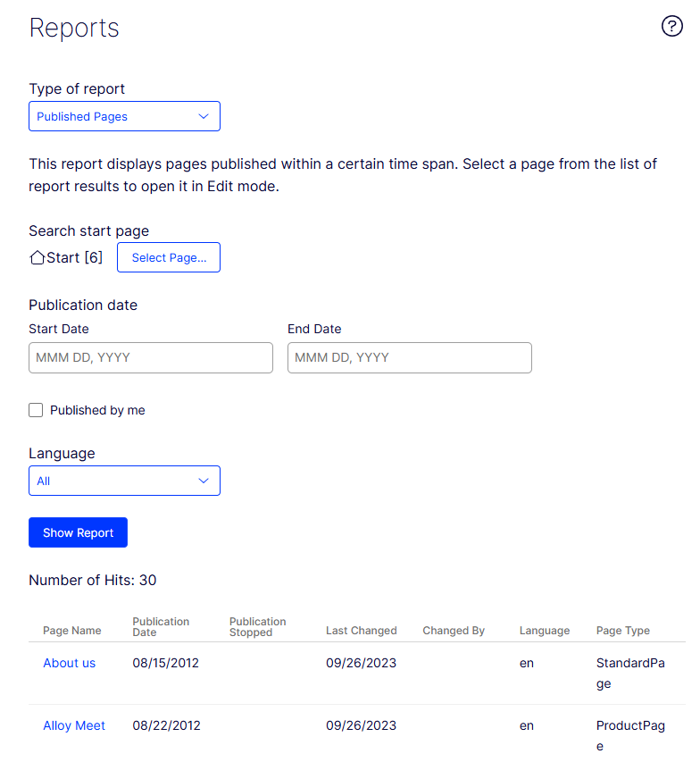Click the Show Report button
Viewport: 700px width, 762px height.
coord(79,532)
